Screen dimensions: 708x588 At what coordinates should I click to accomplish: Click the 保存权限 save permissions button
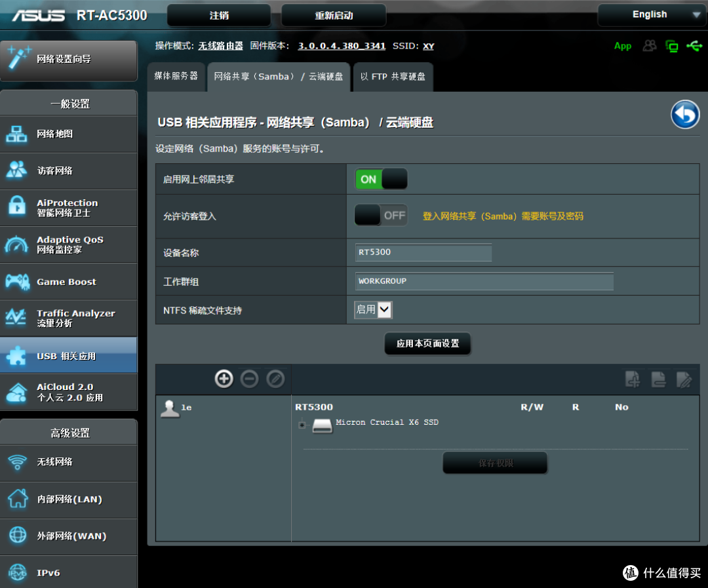pos(496,463)
